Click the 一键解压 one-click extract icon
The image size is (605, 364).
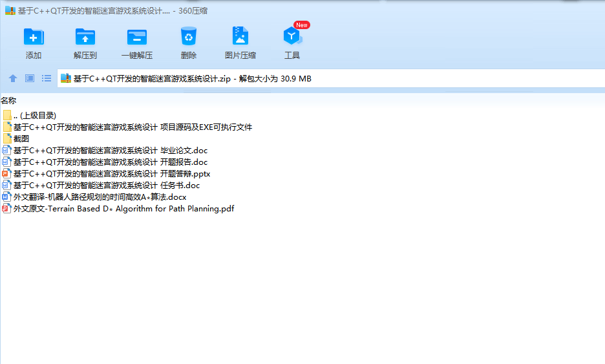[137, 37]
